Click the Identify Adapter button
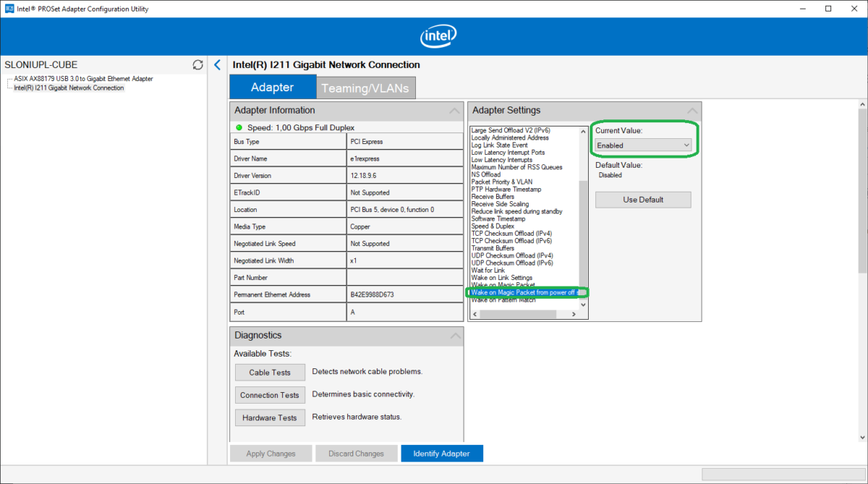The image size is (868, 484). tap(442, 454)
